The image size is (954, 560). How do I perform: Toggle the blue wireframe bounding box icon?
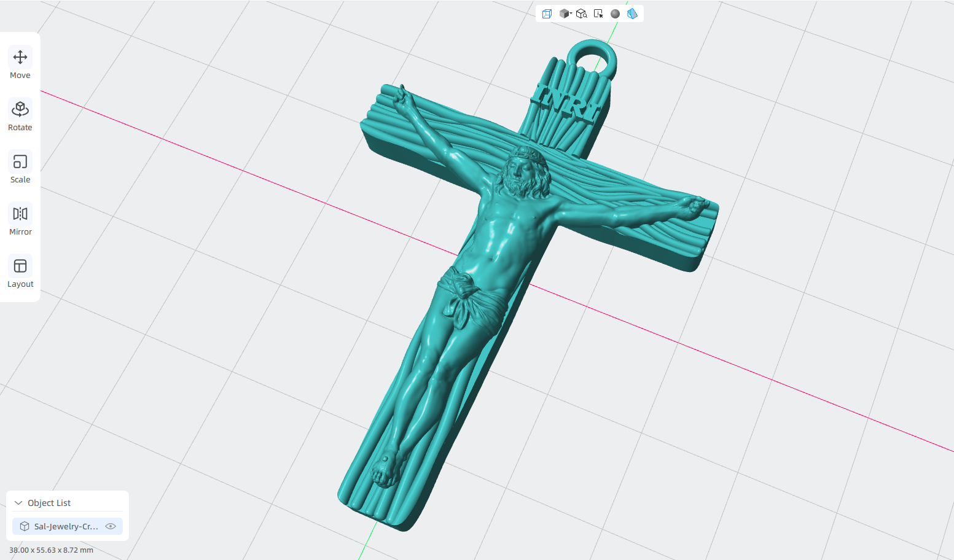[547, 14]
